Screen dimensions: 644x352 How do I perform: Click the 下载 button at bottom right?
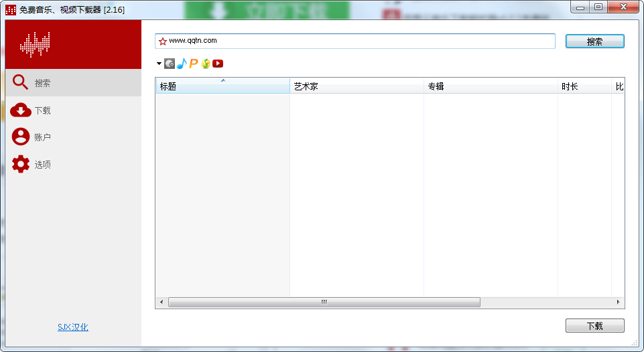(594, 326)
